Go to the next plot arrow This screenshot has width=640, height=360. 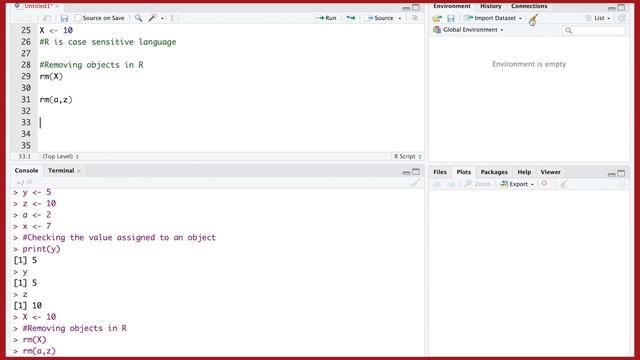click(451, 184)
